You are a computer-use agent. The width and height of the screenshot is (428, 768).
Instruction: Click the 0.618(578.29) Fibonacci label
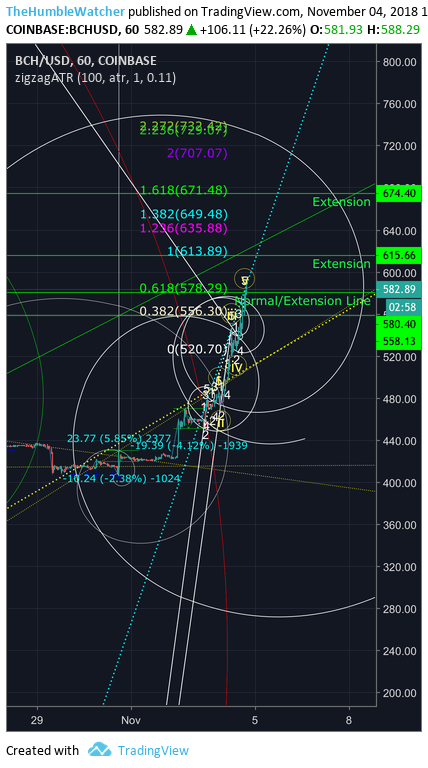pos(184,288)
